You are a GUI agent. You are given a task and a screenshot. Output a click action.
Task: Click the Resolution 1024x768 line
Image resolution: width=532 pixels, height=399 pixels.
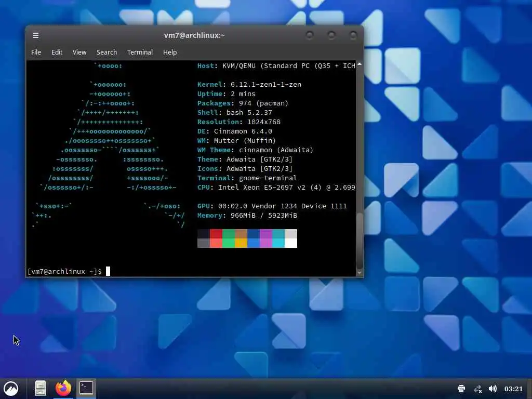pos(239,122)
